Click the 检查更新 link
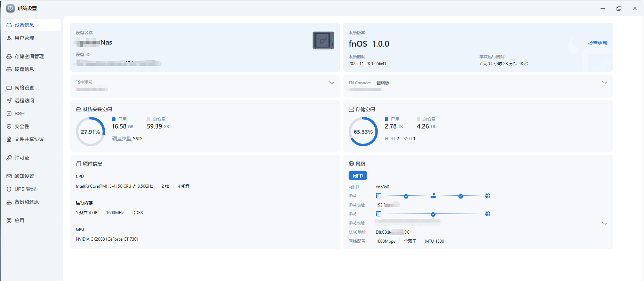Viewport: 644px width, 281px height. click(x=597, y=43)
